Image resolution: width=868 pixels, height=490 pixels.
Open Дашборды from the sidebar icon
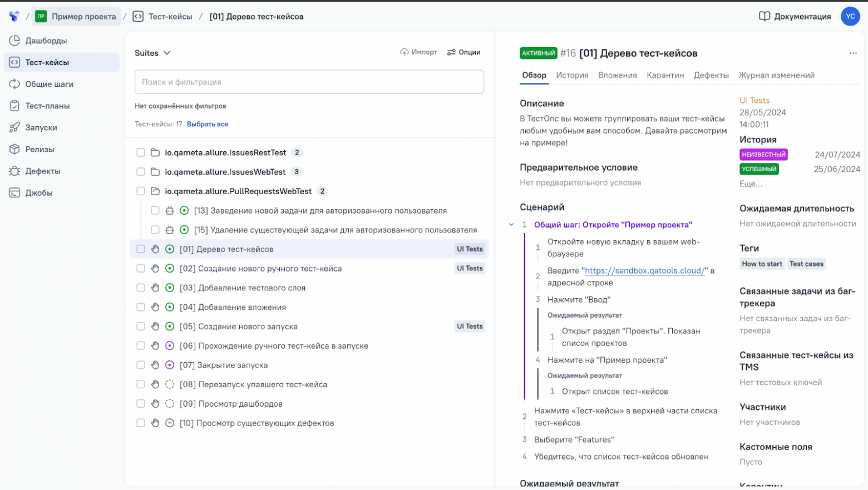coord(14,41)
